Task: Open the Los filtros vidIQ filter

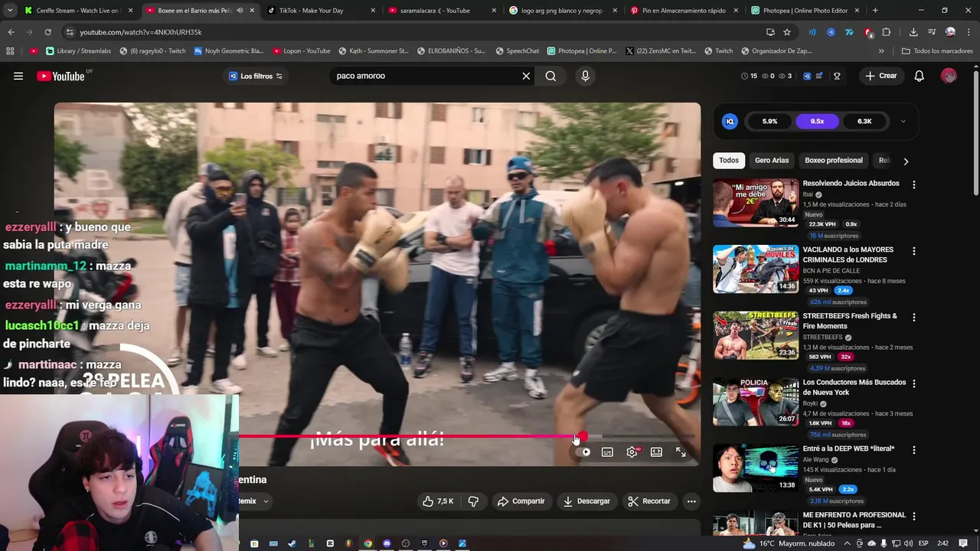Action: (256, 76)
